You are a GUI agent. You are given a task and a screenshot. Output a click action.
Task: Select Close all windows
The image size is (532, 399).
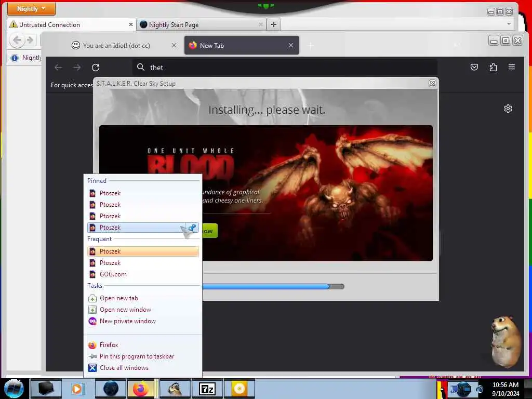143,368
